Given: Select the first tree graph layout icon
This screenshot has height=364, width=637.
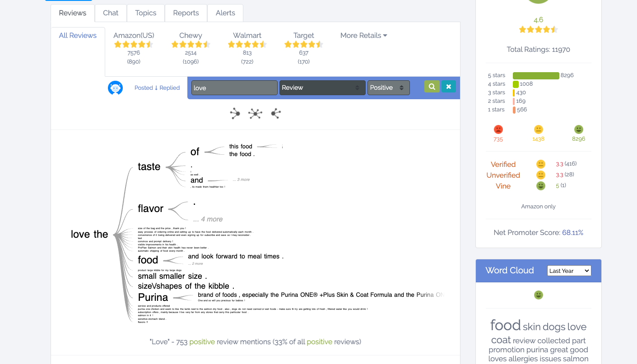Looking at the screenshot, I should 235,114.
